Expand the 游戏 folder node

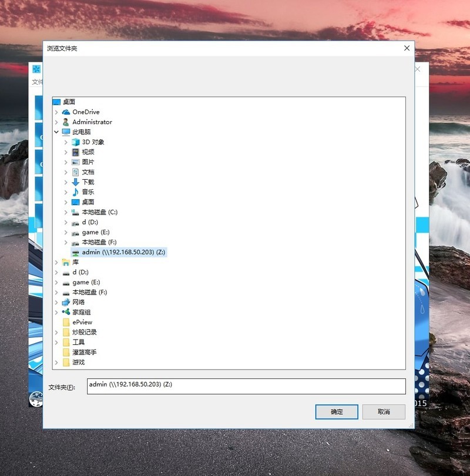click(56, 363)
